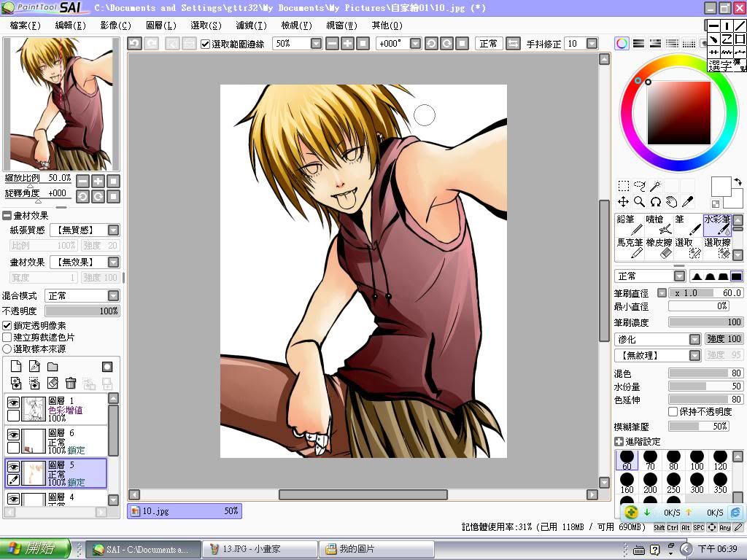This screenshot has height=560, width=747.
Task: Select the lasso selection tool
Action: tap(639, 186)
